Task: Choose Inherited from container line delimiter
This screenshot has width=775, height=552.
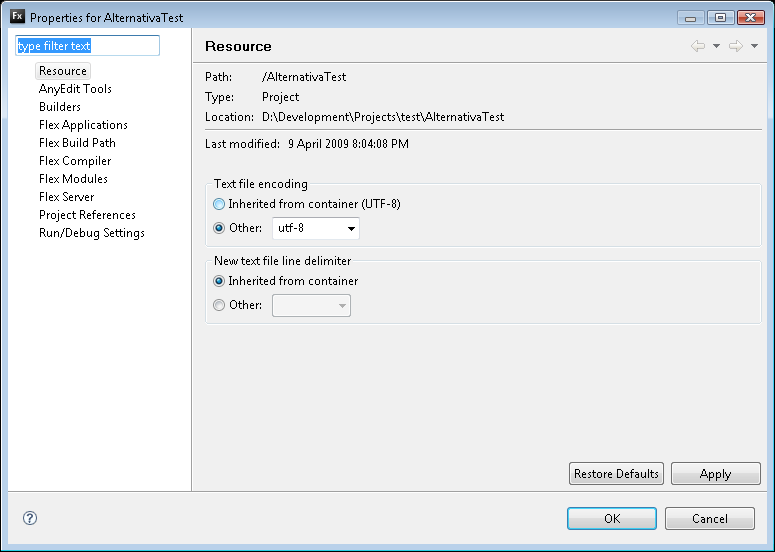Action: pyautogui.click(x=220, y=281)
